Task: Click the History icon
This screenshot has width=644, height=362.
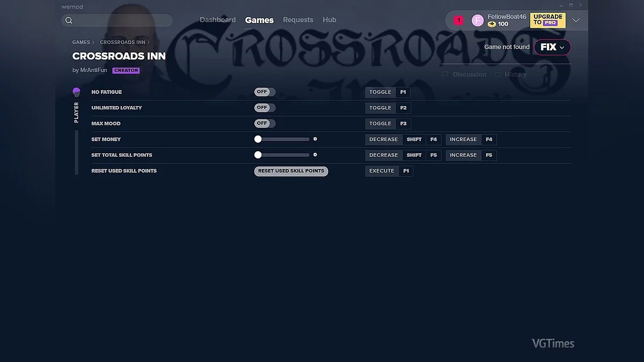Action: [497, 75]
